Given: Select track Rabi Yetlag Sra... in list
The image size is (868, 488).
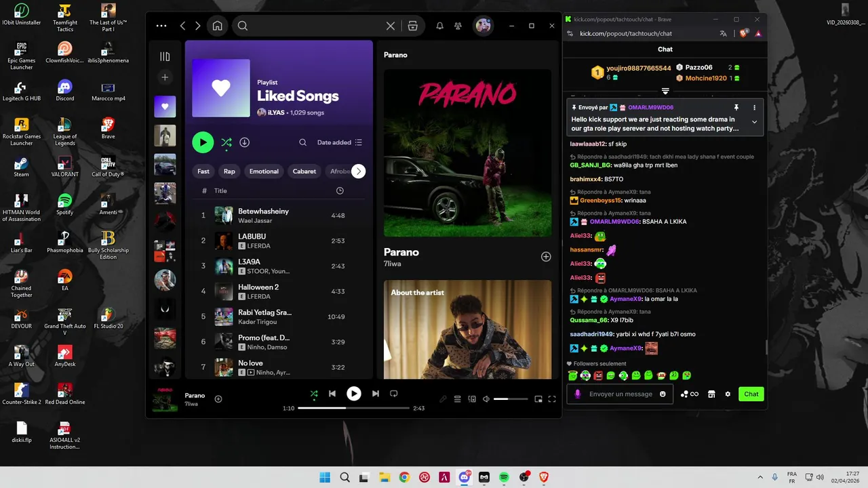Looking at the screenshot, I should [280, 317].
